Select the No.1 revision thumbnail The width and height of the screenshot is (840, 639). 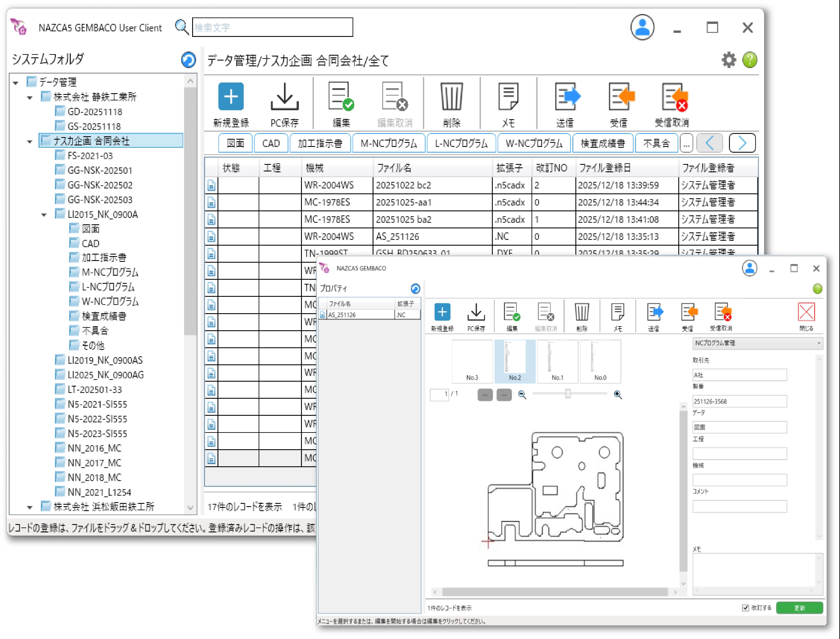[x=557, y=361]
